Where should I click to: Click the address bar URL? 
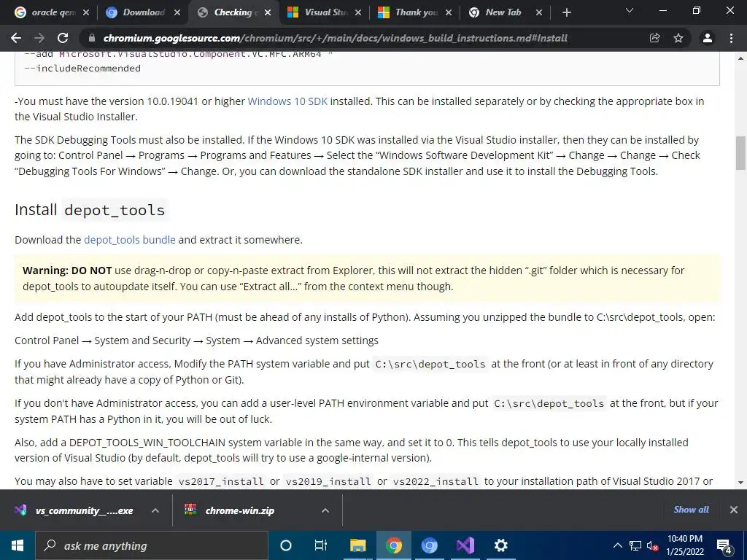point(336,38)
